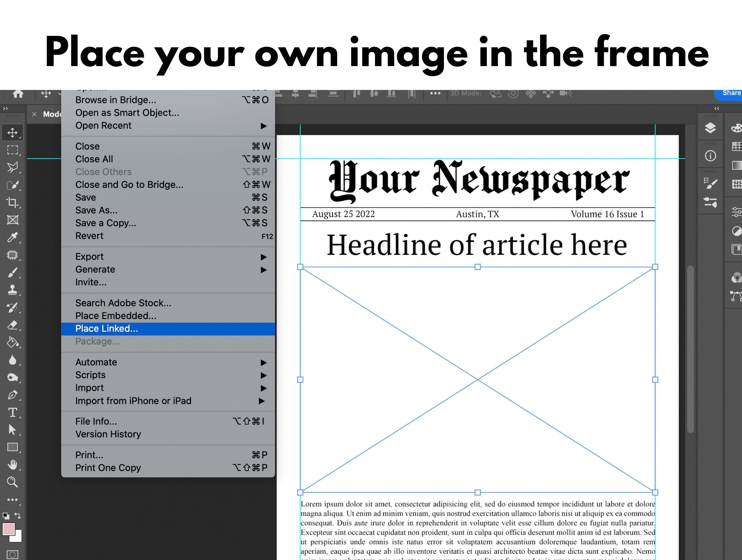Expand the Export submenu
Image resolution: width=742 pixels, height=560 pixels.
(168, 257)
